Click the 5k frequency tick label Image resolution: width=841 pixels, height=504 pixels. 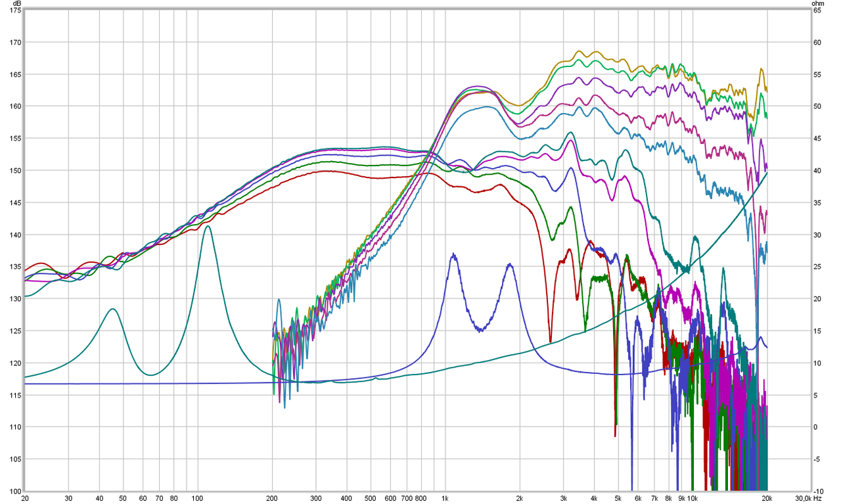618,498
